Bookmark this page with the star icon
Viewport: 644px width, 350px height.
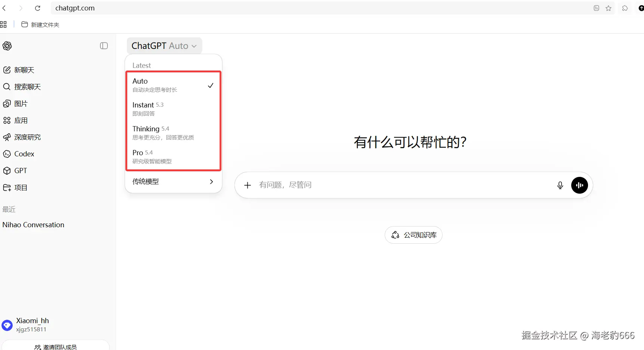pos(609,8)
